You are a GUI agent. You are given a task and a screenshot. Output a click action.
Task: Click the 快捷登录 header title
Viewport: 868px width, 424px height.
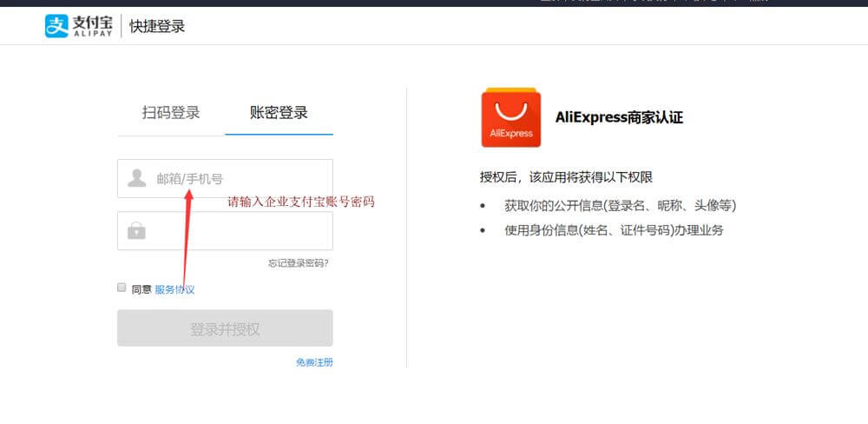157,27
